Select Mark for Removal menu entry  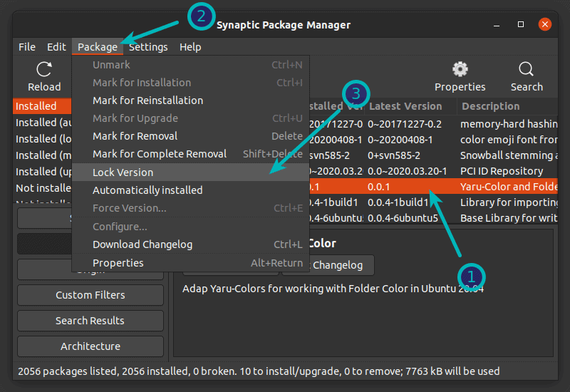pyautogui.click(x=135, y=136)
